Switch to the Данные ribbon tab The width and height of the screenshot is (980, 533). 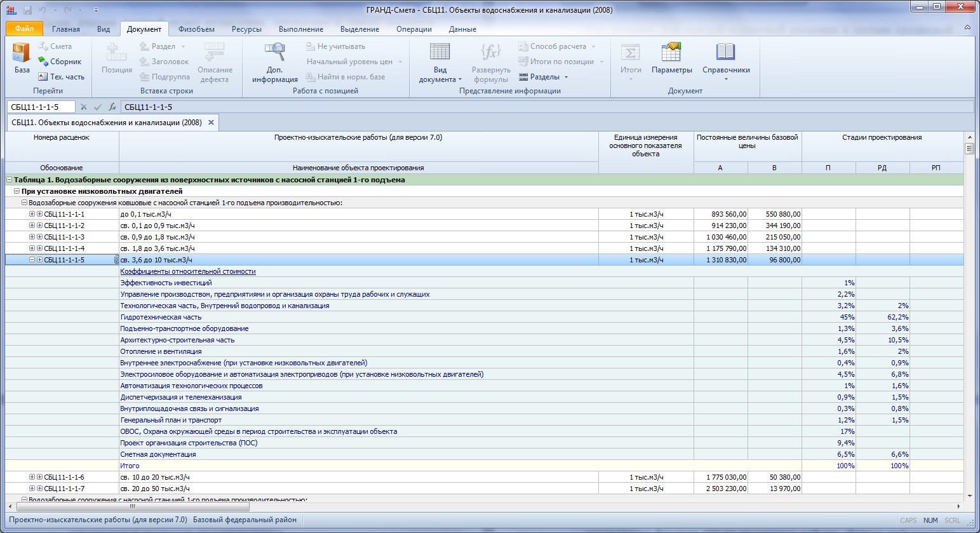(x=462, y=29)
